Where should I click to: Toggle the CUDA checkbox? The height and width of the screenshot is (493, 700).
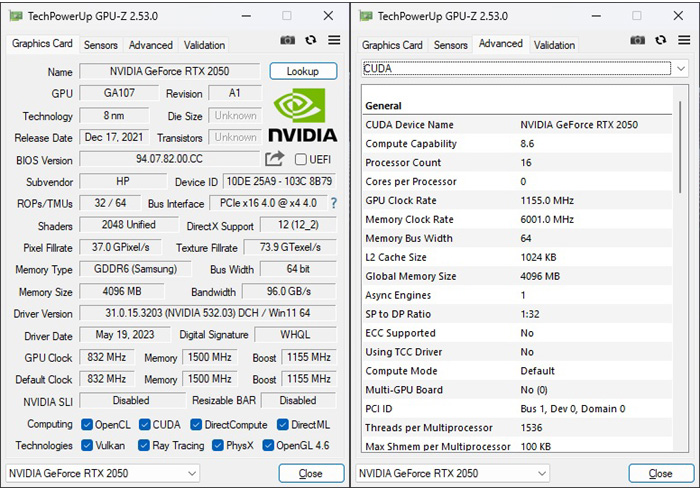tap(144, 424)
